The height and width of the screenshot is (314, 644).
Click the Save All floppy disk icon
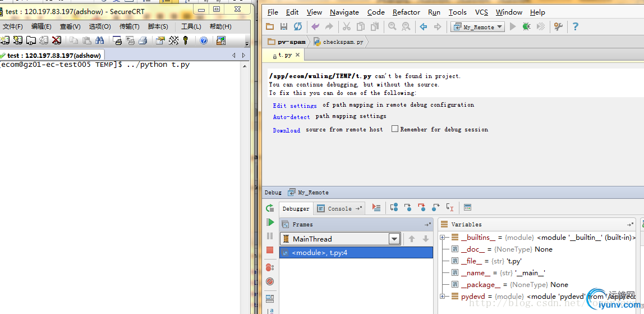284,27
